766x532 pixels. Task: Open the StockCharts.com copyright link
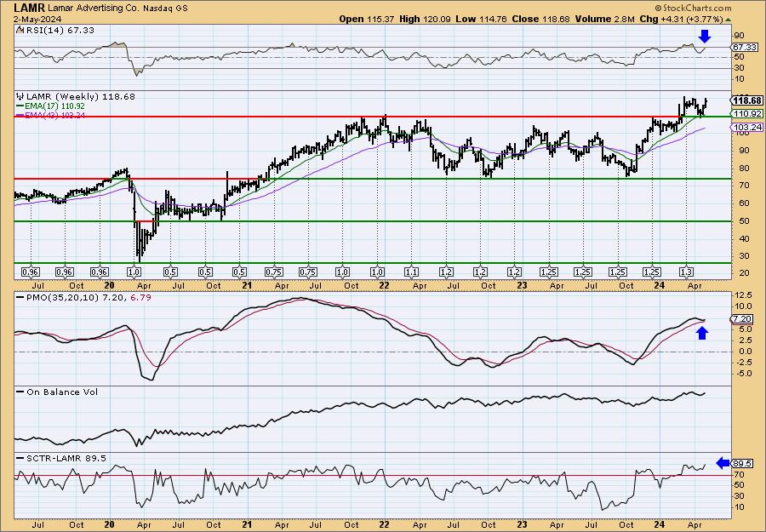tap(693, 8)
